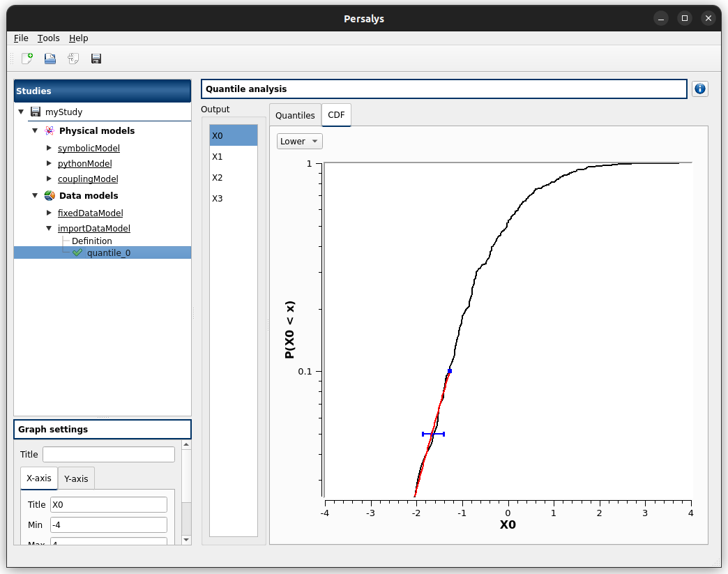Click the Data models pie chart icon
The image size is (728, 574).
(50, 196)
